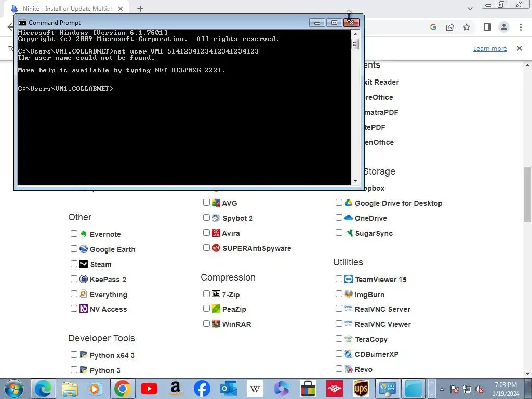Check the NV Access checkbox
The height and width of the screenshot is (399, 532).
point(74,309)
